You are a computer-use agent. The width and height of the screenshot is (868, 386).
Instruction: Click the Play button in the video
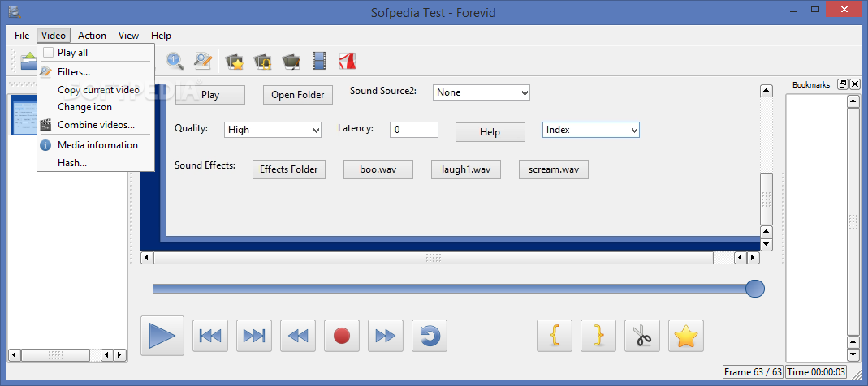209,95
